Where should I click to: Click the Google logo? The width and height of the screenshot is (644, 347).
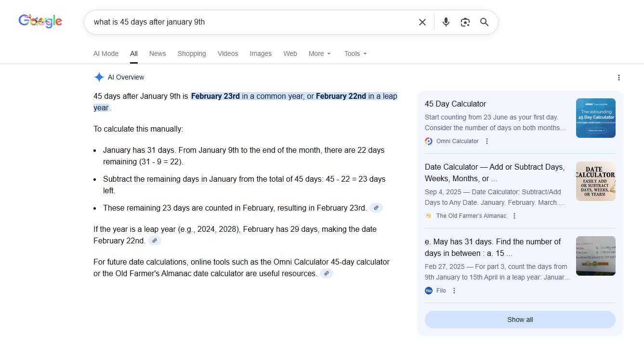pyautogui.click(x=40, y=21)
